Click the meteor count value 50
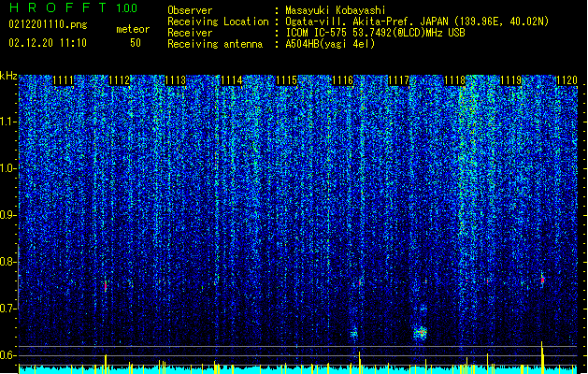Image resolution: width=588 pixels, height=374 pixels. pos(136,43)
